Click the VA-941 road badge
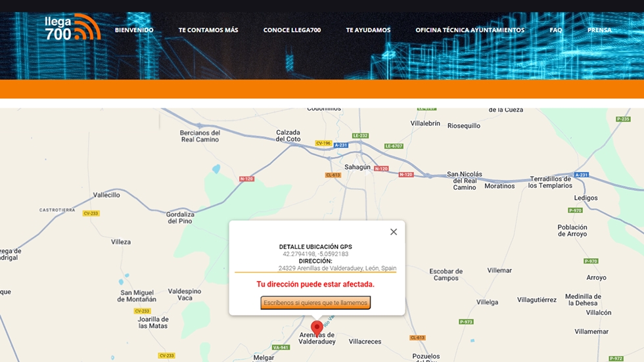 coord(281,347)
